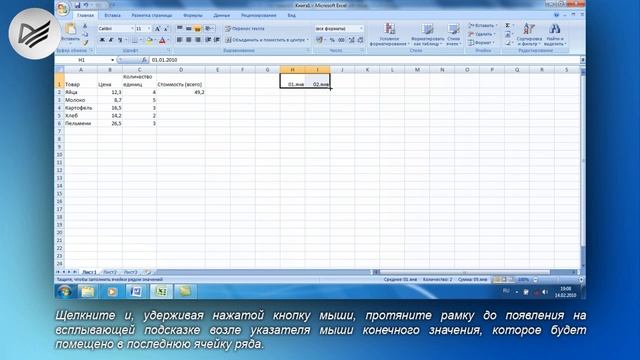Decrease the cell indent

(208, 40)
